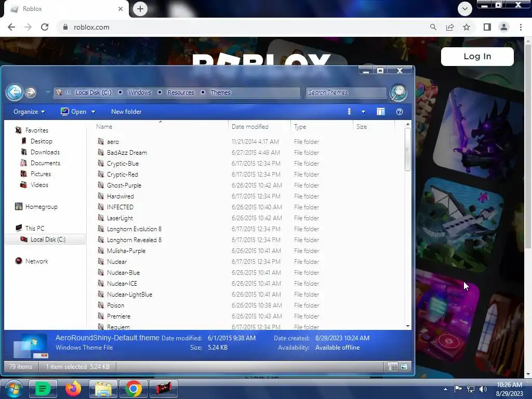
Task: Open recent locations dropdown beside forward arrow
Action: (x=48, y=92)
